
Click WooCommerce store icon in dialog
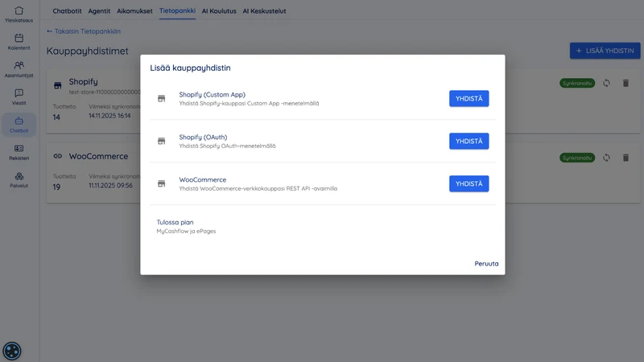(162, 183)
